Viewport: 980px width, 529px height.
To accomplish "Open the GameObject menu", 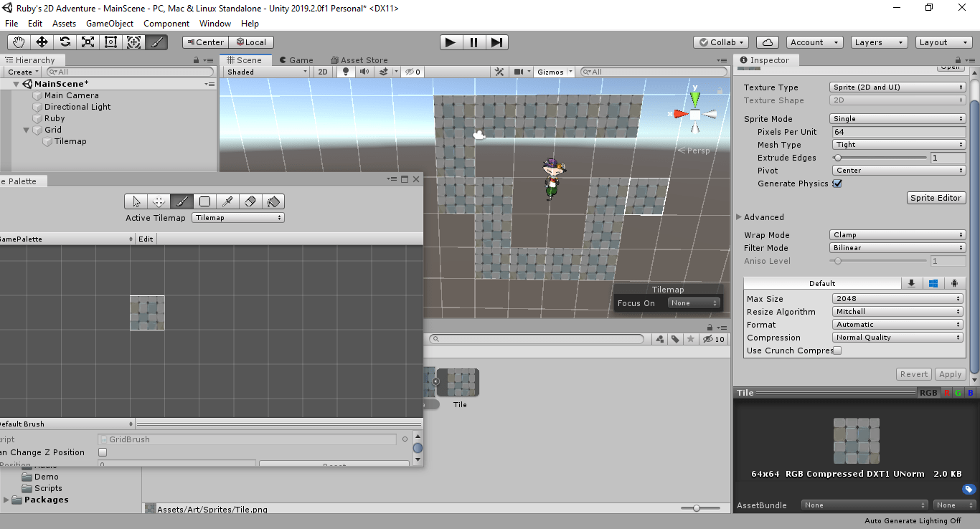I will tap(110, 24).
